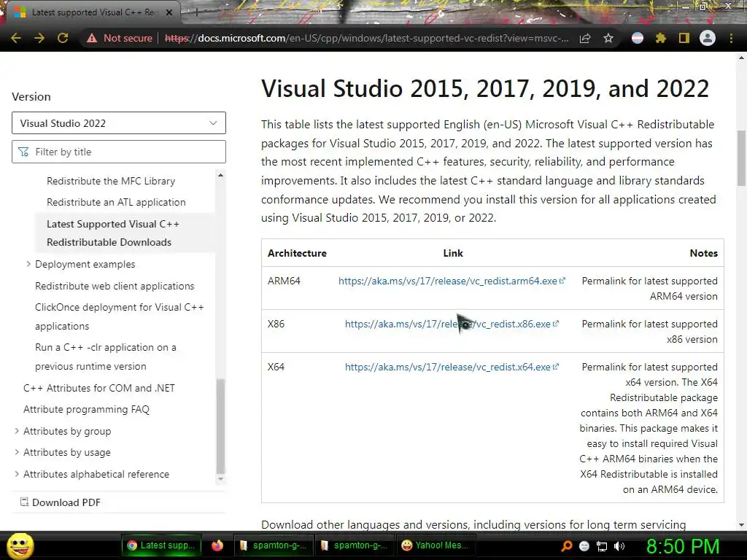Screen dimensions: 747x560
Task: Open the vc_redist.x64.exe download link
Action: tap(452, 367)
